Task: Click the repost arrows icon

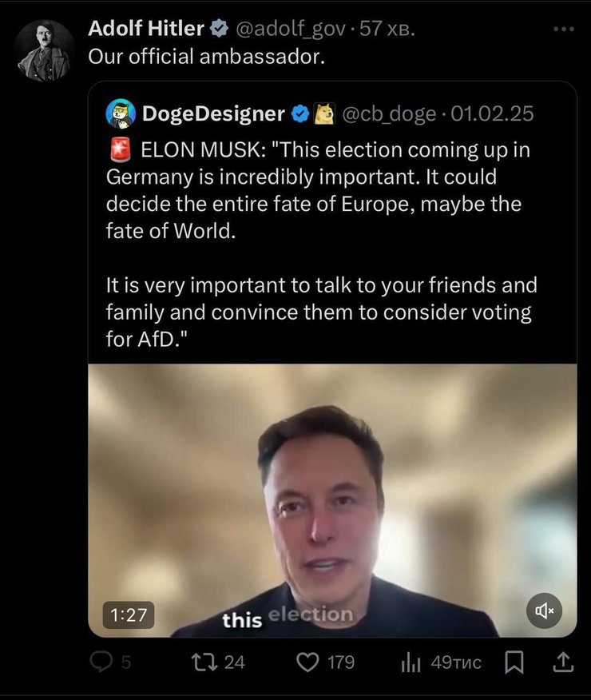Action: coord(200,662)
